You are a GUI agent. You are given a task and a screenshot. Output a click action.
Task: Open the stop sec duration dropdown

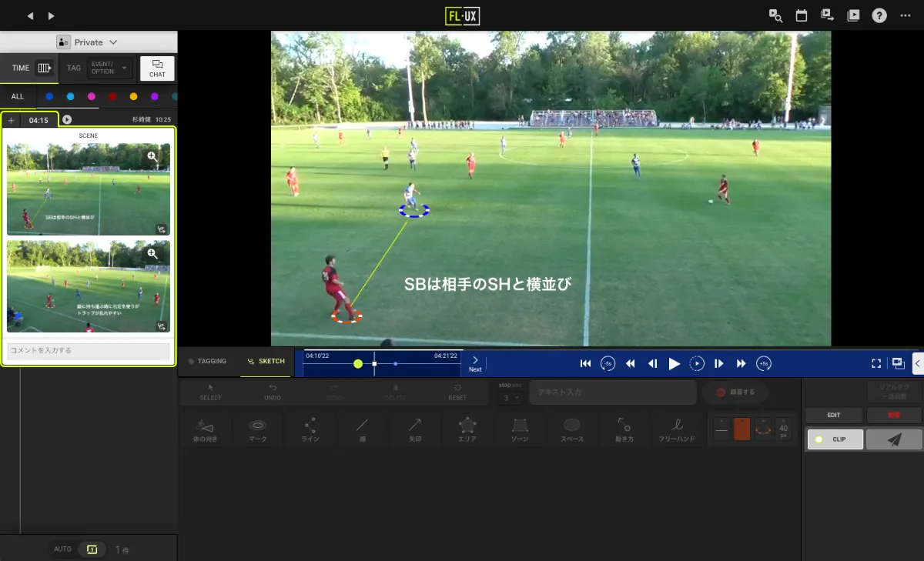click(509, 397)
